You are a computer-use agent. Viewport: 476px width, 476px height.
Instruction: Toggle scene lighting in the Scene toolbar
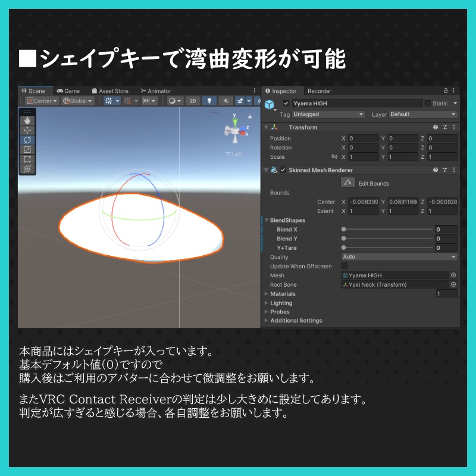[x=209, y=102]
